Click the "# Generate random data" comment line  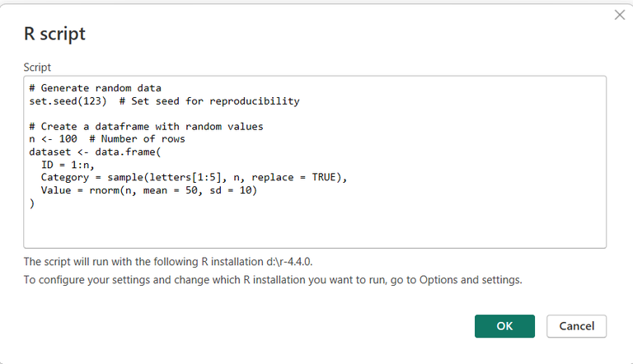click(95, 89)
